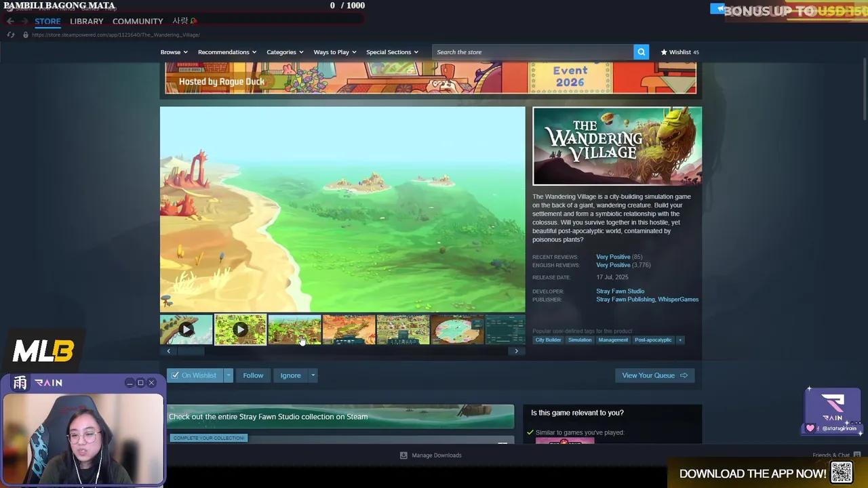This screenshot has width=868, height=488.
Task: Select the Post-apocalyptic tag
Action: 653,340
